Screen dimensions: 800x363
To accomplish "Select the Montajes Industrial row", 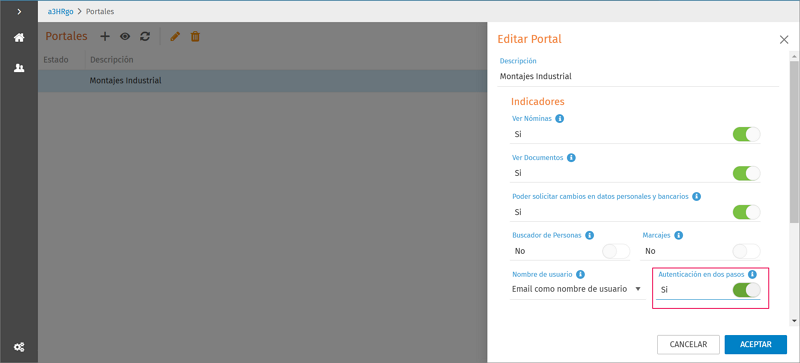I will coord(262,81).
